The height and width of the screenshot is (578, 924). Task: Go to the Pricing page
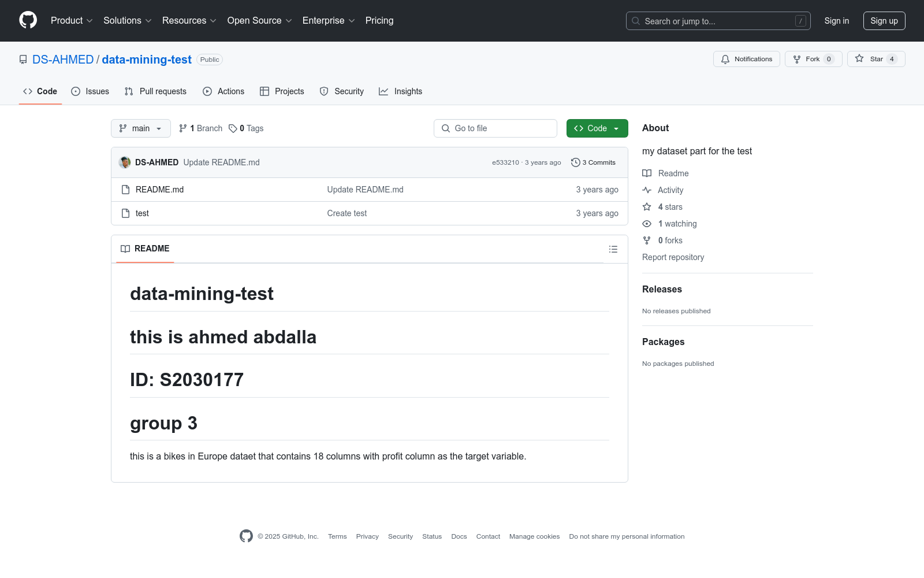tap(379, 20)
